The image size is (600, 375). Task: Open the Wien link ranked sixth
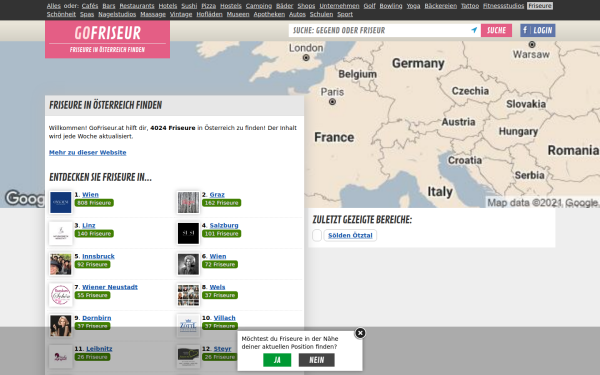pos(218,256)
